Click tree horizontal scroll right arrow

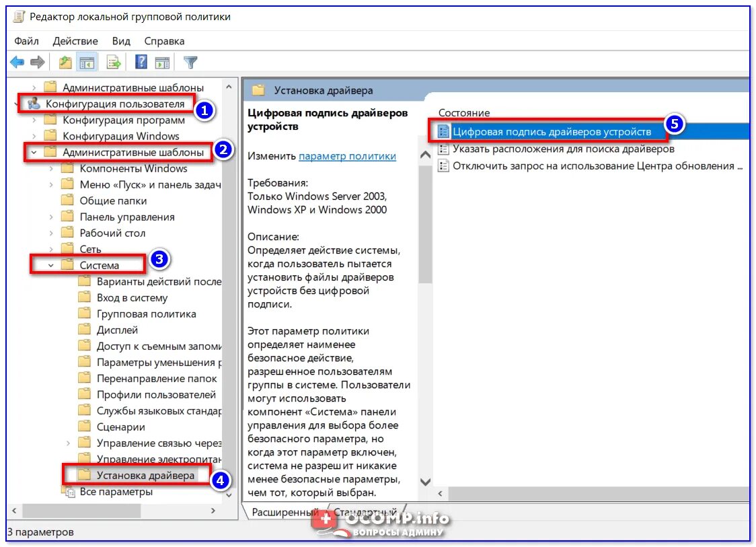click(213, 511)
